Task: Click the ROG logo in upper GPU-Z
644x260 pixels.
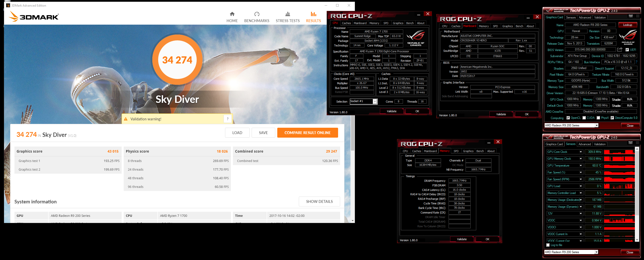Action: click(x=628, y=37)
